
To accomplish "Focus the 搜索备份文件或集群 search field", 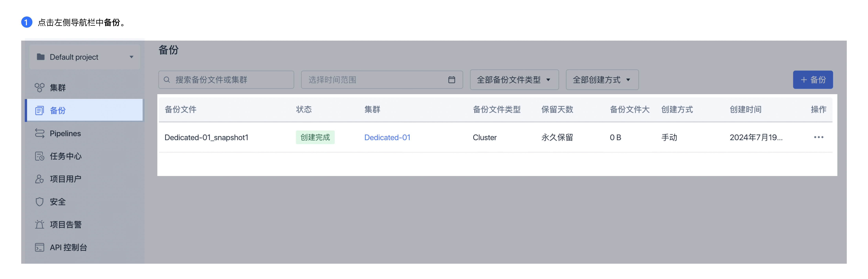I will [x=226, y=80].
